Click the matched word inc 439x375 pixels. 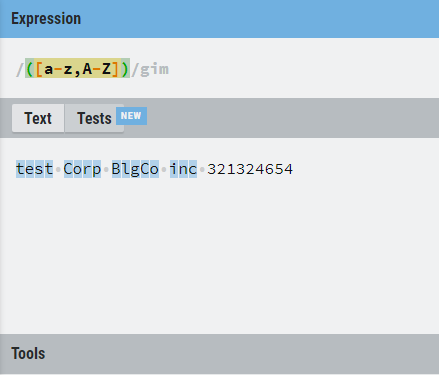point(183,169)
